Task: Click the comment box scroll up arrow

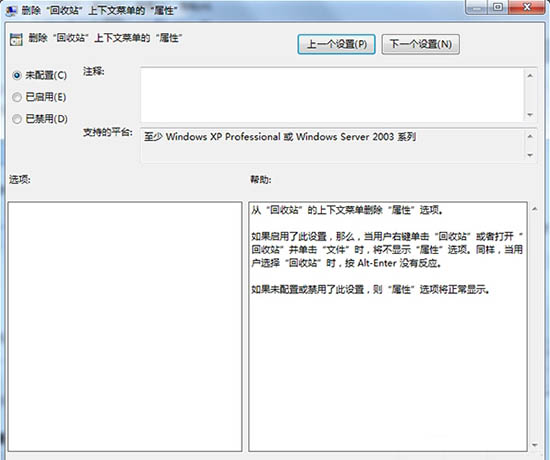Action: point(530,75)
